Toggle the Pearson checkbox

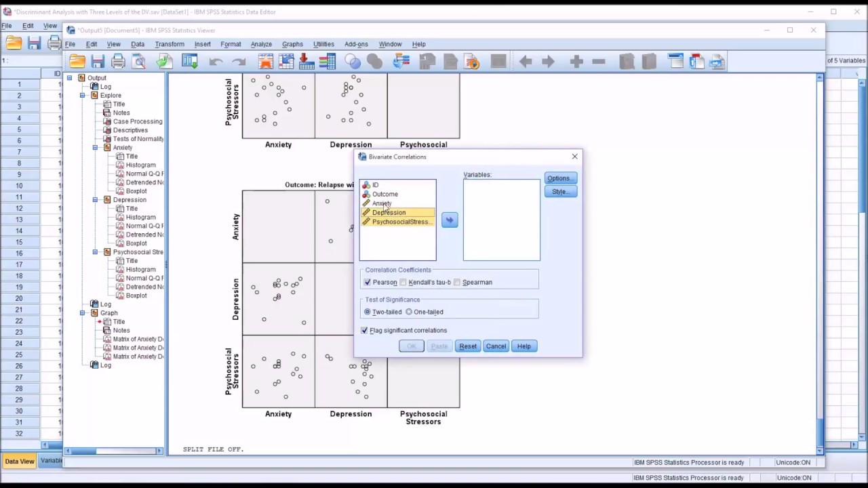[368, 282]
